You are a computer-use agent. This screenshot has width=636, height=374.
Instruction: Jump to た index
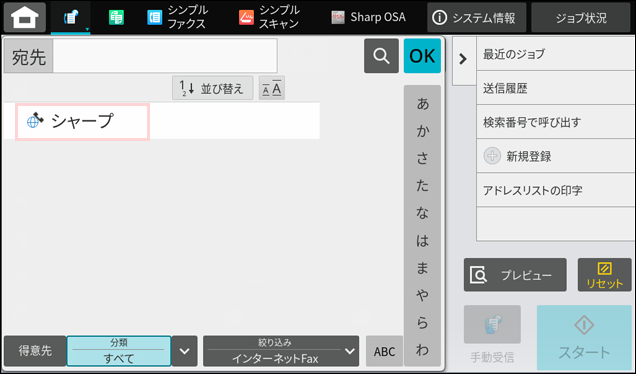422,185
